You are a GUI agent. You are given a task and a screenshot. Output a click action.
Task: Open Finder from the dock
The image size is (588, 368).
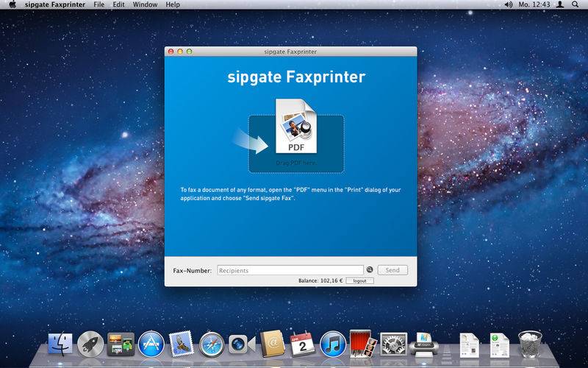60,344
